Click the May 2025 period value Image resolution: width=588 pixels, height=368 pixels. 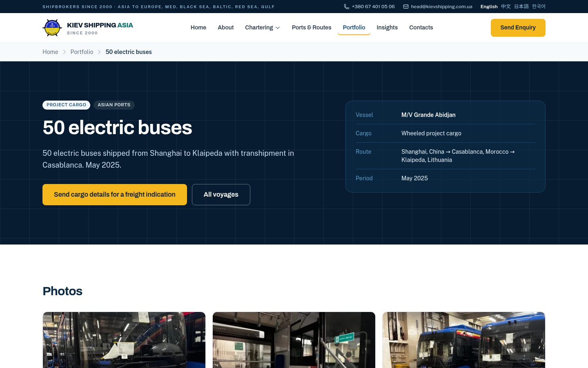pos(414,178)
